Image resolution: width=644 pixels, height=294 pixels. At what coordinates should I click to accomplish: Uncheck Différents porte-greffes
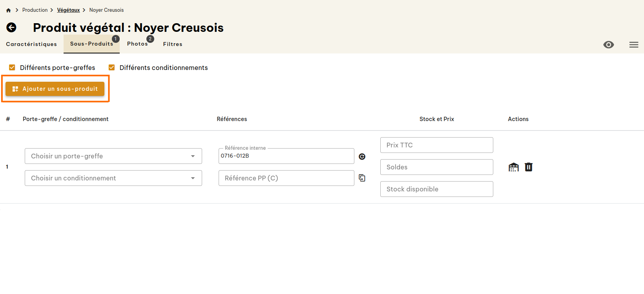click(x=12, y=67)
